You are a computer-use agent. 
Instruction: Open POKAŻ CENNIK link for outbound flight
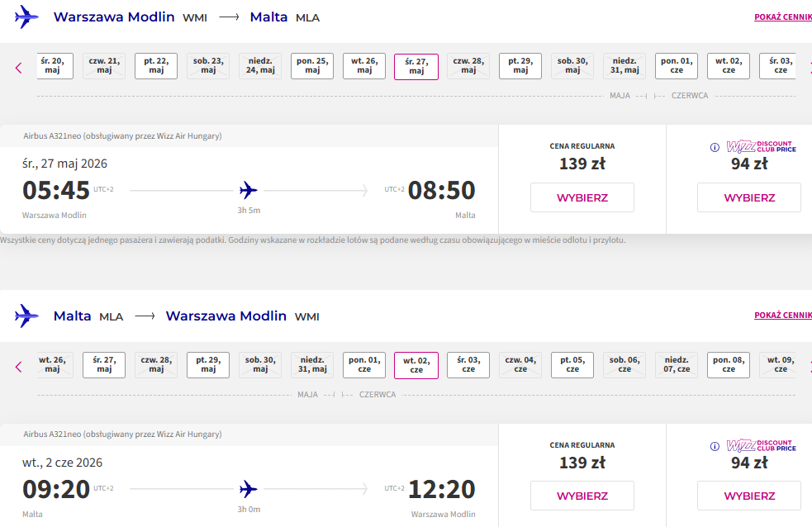point(783,17)
